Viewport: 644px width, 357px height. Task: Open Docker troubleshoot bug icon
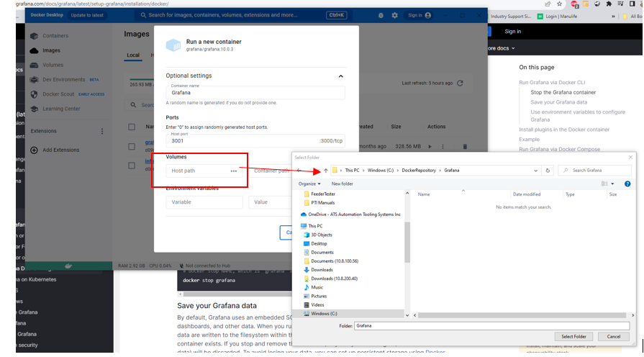(381, 15)
